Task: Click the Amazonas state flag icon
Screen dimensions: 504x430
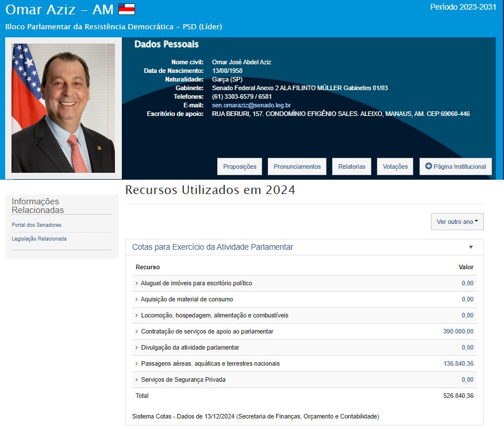Action: tap(126, 9)
